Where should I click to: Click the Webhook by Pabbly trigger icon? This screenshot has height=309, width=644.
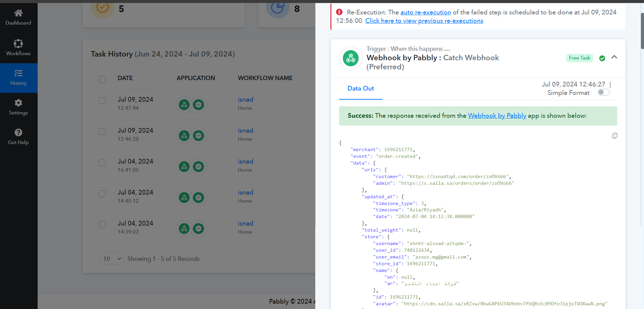pos(351,58)
